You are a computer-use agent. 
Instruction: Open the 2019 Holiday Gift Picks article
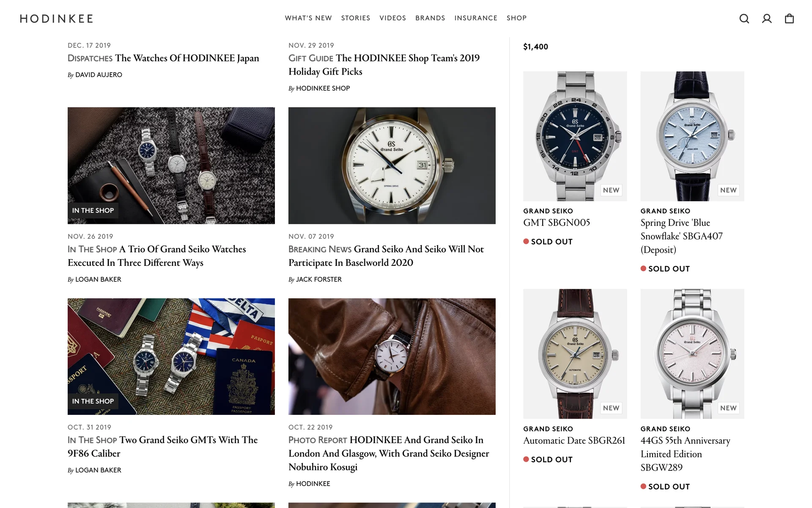pos(384,65)
